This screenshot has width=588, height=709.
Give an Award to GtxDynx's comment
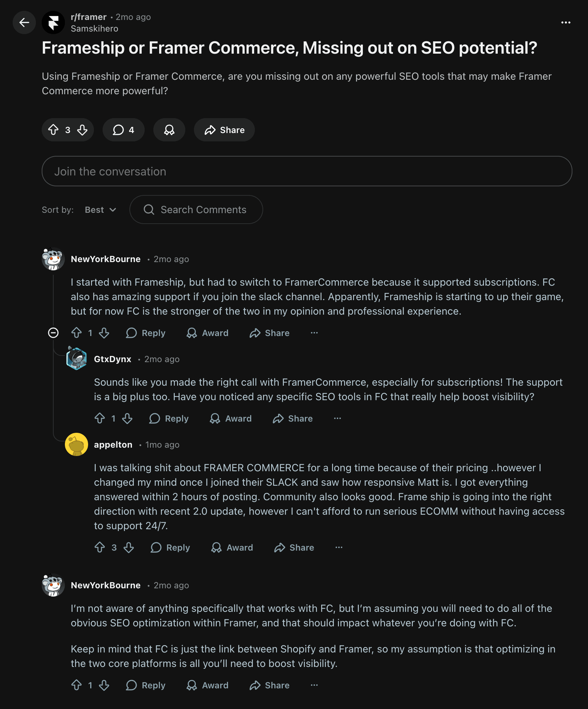[231, 418]
